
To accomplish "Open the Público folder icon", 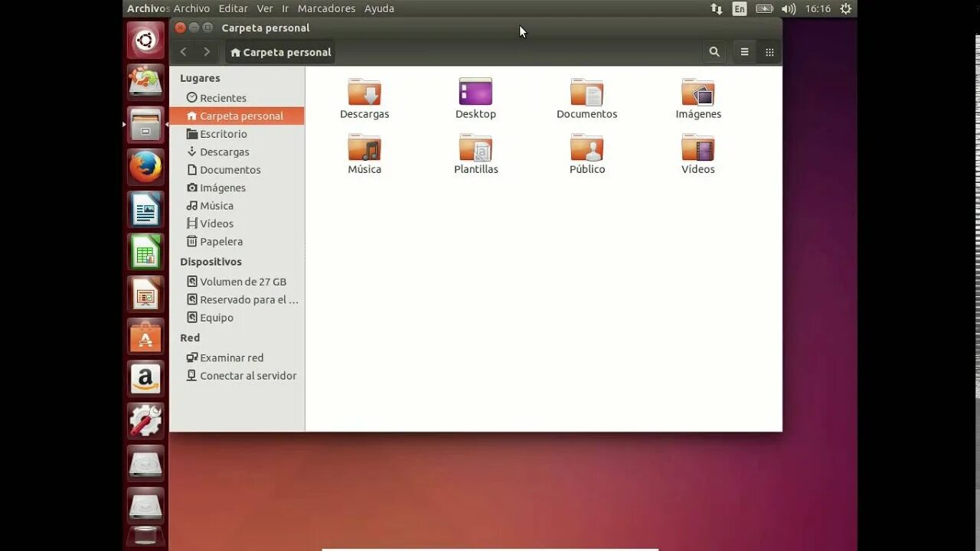I will click(586, 147).
